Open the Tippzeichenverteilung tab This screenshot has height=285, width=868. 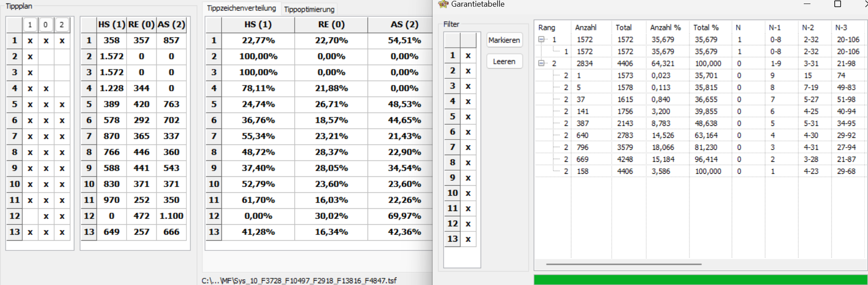pyautogui.click(x=241, y=8)
